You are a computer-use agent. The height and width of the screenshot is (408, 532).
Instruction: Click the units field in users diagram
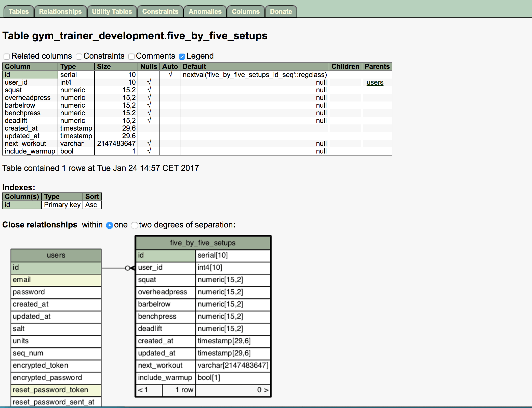[x=56, y=341]
